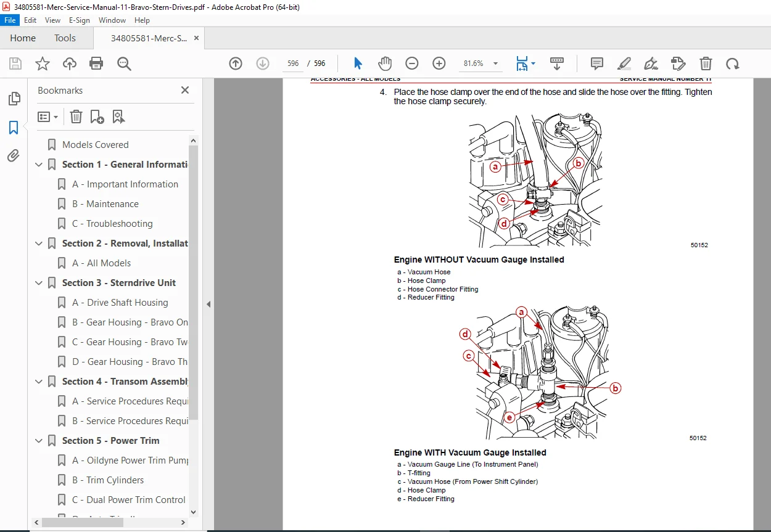Image resolution: width=771 pixels, height=532 pixels.
Task: Open find text magnifier tool
Action: click(x=124, y=63)
